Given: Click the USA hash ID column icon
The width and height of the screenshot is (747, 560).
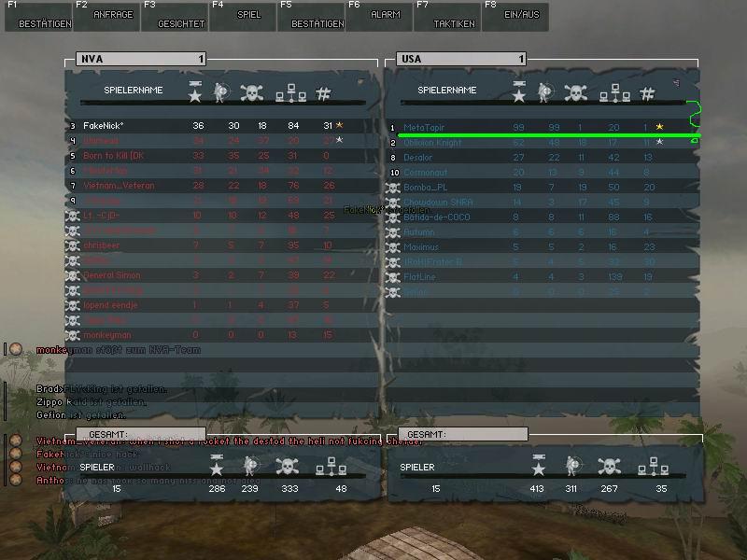Looking at the screenshot, I should (647, 93).
